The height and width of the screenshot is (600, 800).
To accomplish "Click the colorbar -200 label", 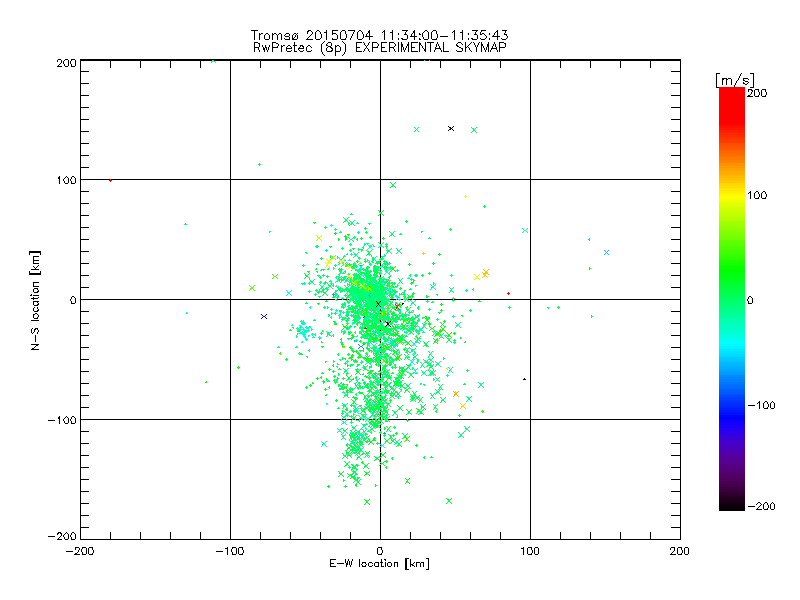I will pos(762,506).
